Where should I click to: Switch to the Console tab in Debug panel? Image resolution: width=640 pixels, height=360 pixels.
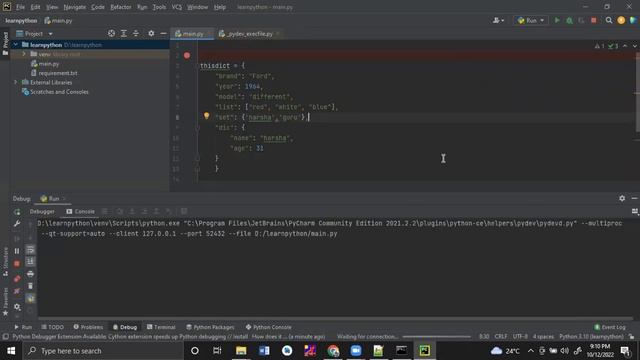(x=80, y=211)
